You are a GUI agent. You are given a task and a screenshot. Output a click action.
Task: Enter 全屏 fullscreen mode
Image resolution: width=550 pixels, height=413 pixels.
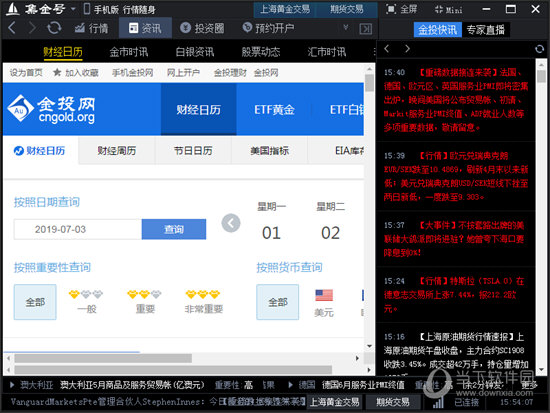[x=401, y=9]
